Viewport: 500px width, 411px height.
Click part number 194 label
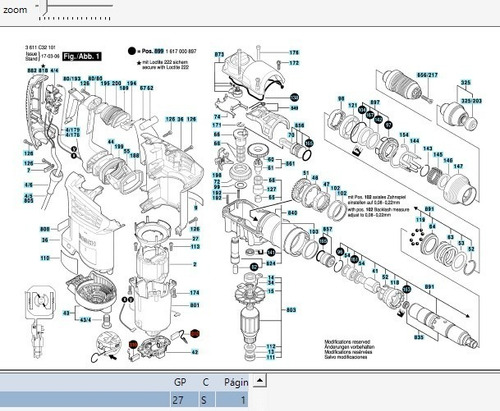pyautogui.click(x=132, y=83)
